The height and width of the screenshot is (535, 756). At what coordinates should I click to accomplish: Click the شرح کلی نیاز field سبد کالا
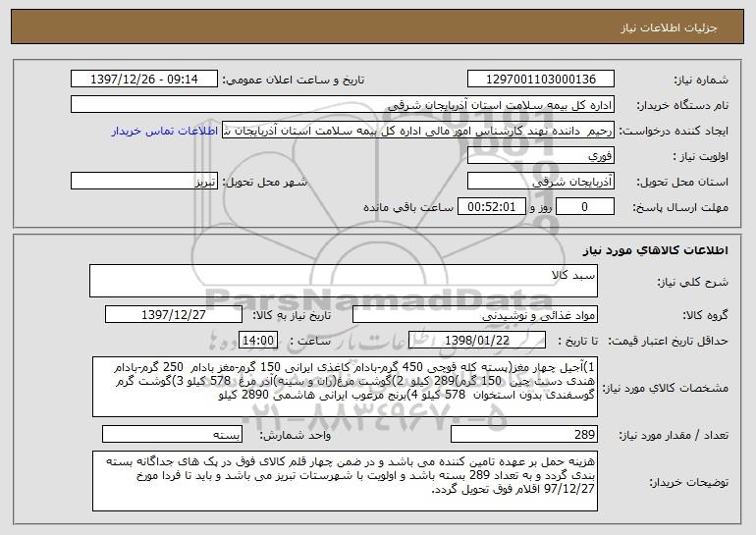[x=344, y=281]
